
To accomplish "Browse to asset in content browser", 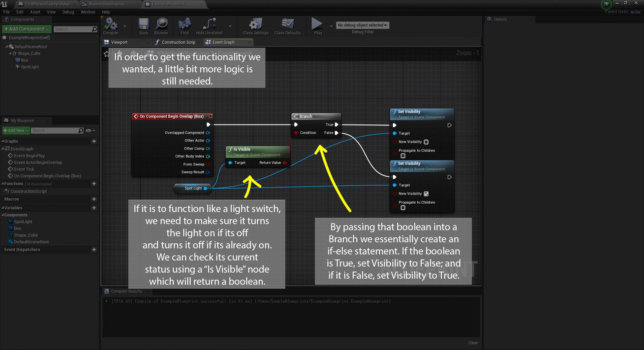I will (x=161, y=26).
